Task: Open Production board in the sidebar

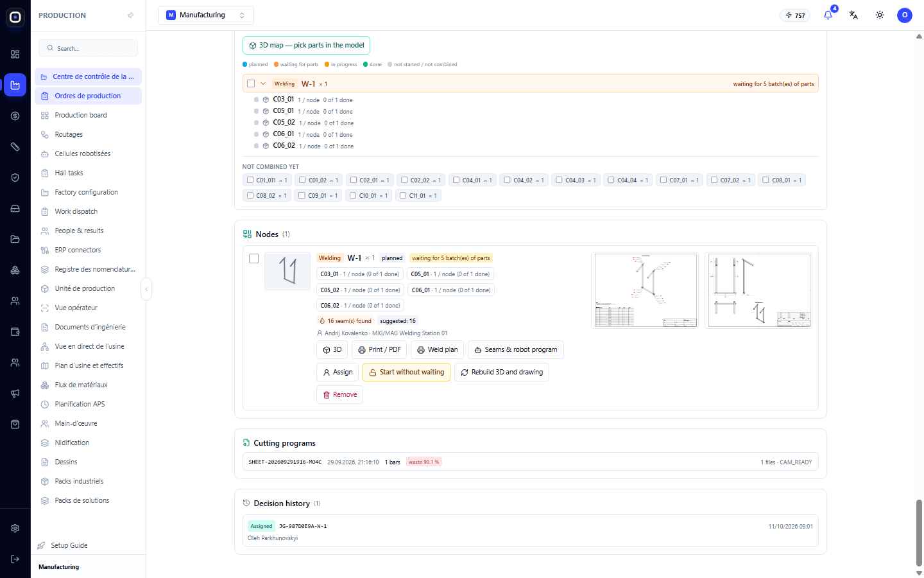Action: (88, 115)
